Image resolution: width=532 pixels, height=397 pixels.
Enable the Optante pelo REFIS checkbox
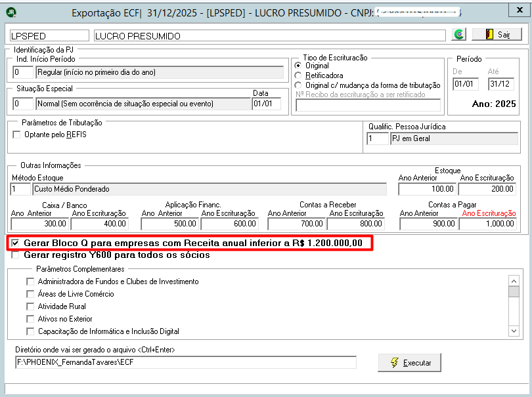tap(16, 135)
